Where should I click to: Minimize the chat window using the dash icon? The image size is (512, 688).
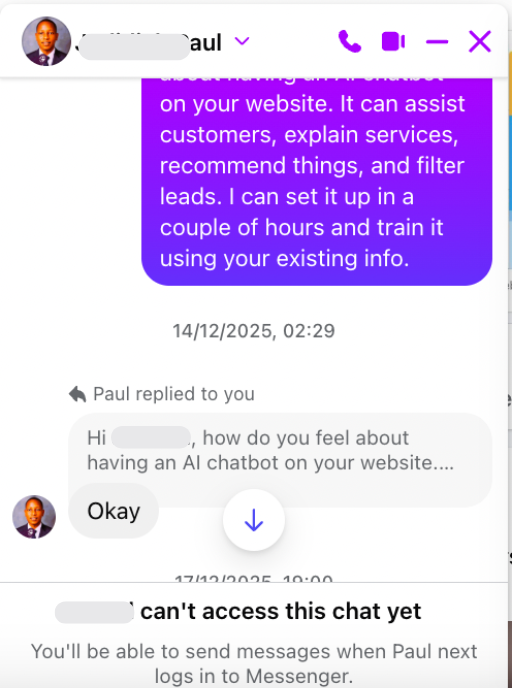pos(437,42)
